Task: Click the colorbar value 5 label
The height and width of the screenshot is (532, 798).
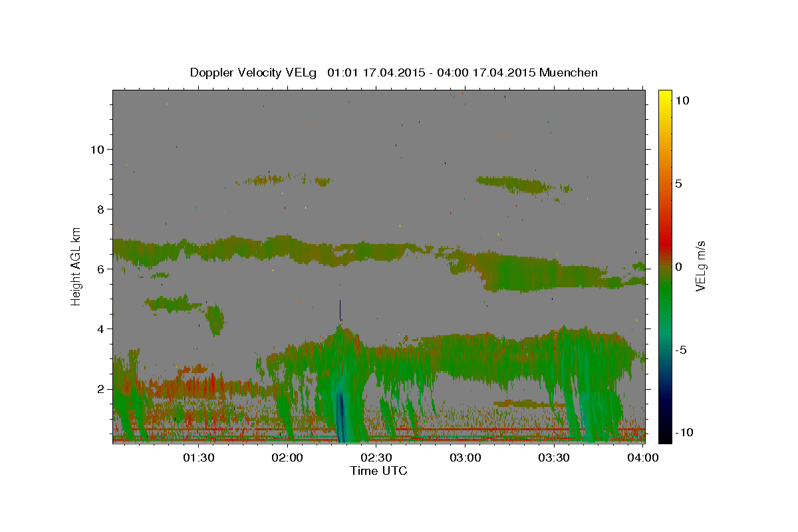Action: 679,183
